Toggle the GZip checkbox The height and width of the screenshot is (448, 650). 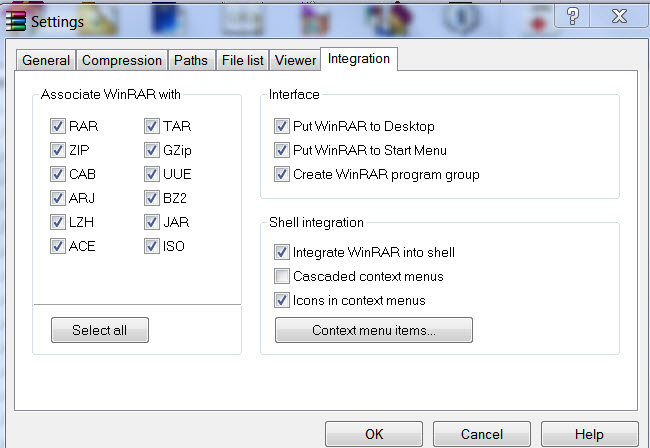tap(152, 150)
